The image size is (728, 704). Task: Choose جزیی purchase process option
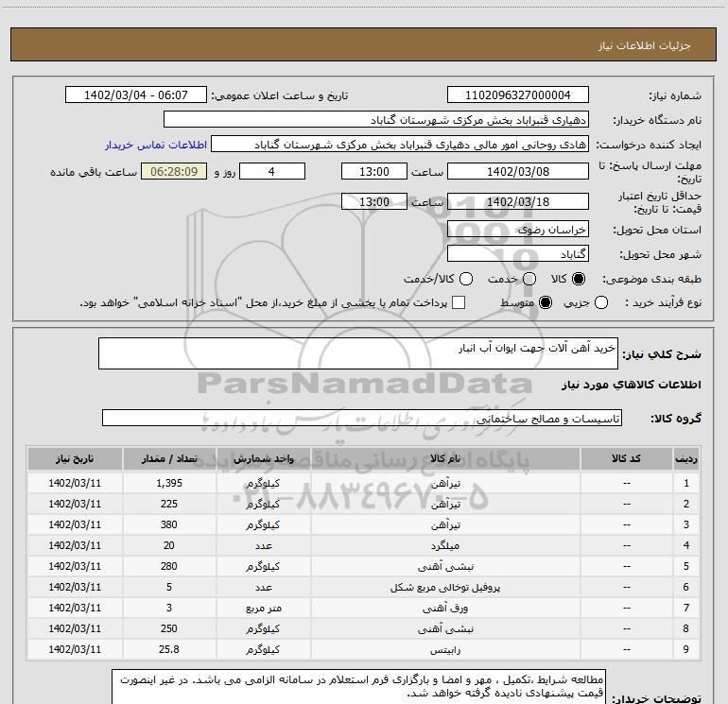600,302
